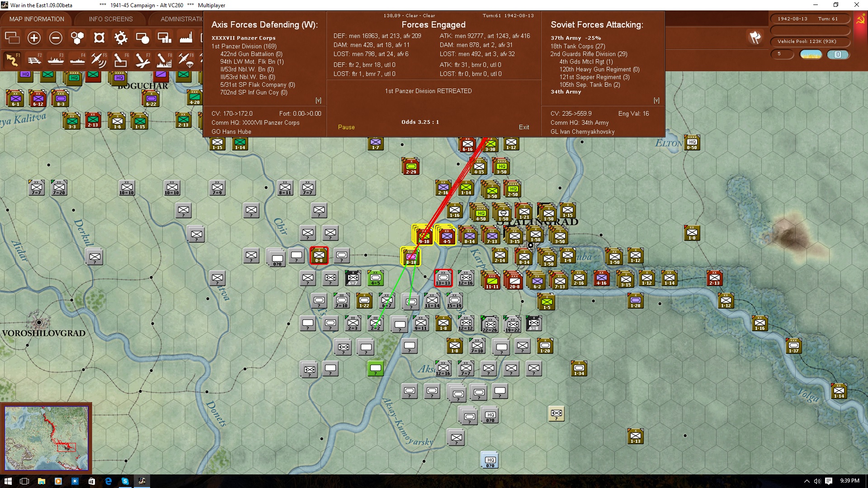
Task: Show factories with the factory icon
Action: pyautogui.click(x=186, y=38)
